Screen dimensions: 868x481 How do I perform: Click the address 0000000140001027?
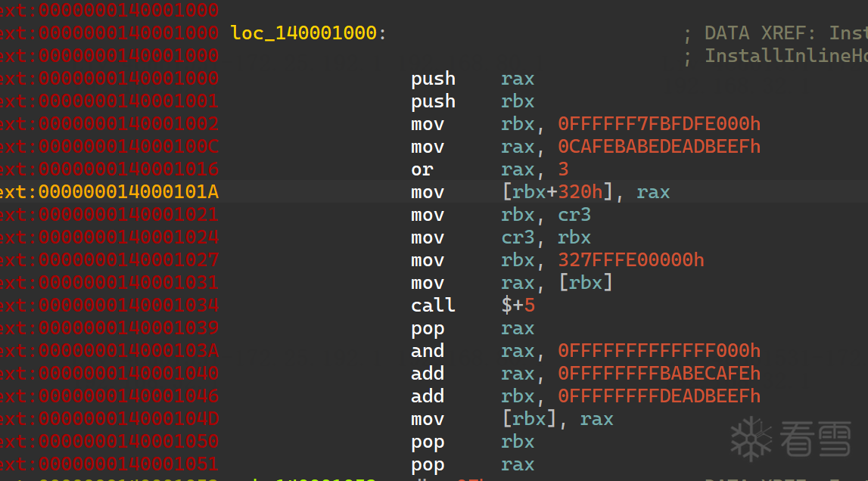click(129, 260)
